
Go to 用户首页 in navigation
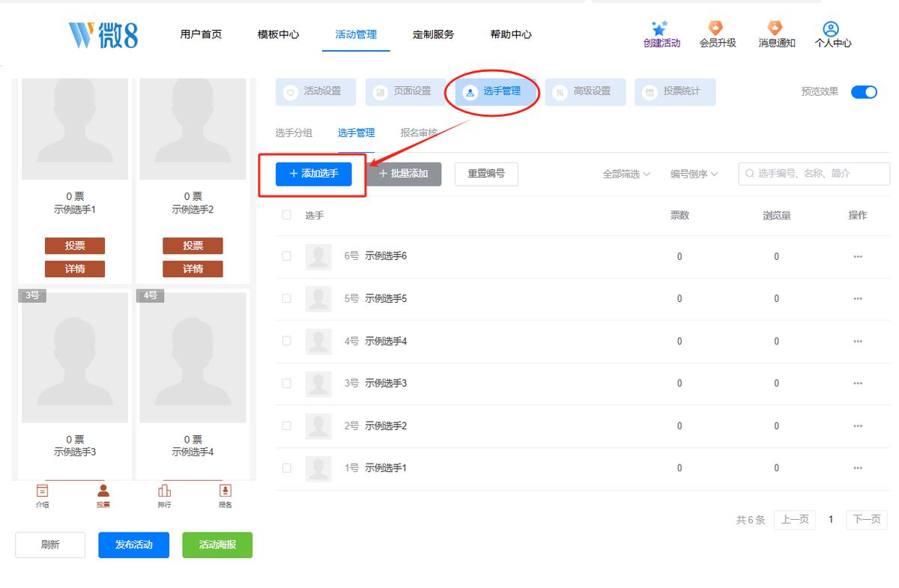coord(201,34)
